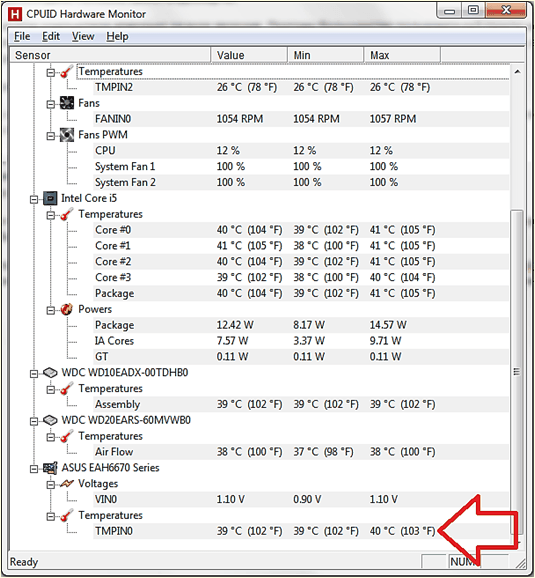Click the WDC WD10EADX hard drive icon
The image size is (535, 578).
[x=50, y=373]
